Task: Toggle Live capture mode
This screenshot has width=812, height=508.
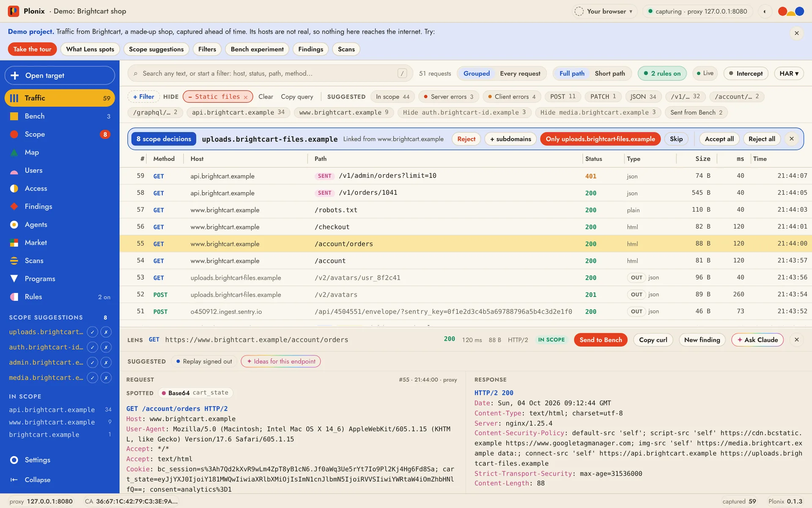Action: tap(705, 73)
